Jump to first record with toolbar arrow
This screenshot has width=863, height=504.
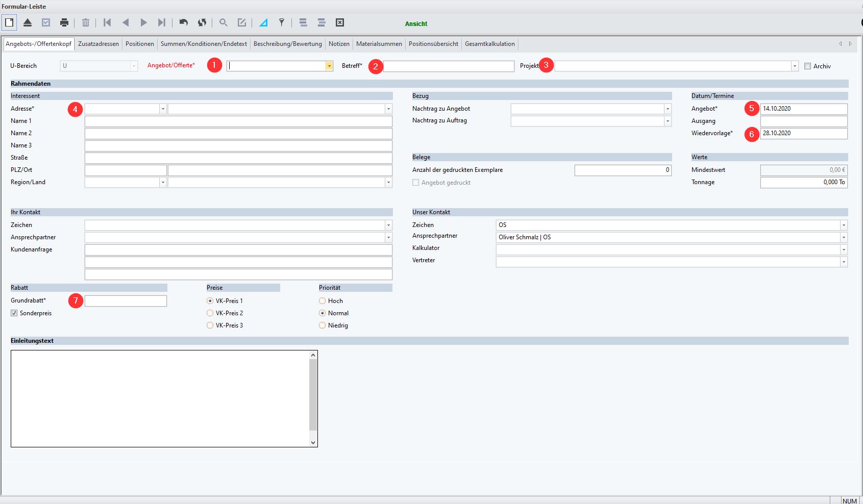107,22
